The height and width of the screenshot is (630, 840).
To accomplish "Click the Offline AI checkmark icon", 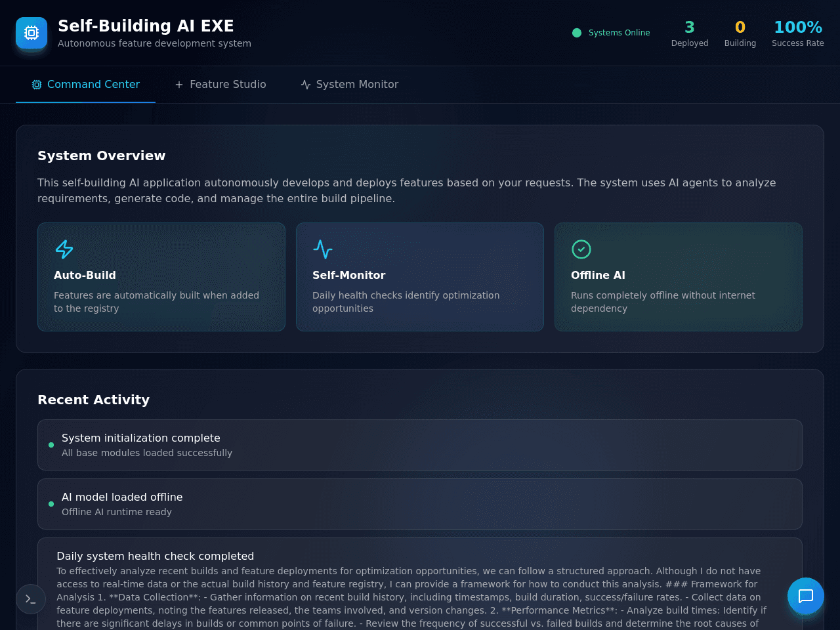I will [581, 249].
